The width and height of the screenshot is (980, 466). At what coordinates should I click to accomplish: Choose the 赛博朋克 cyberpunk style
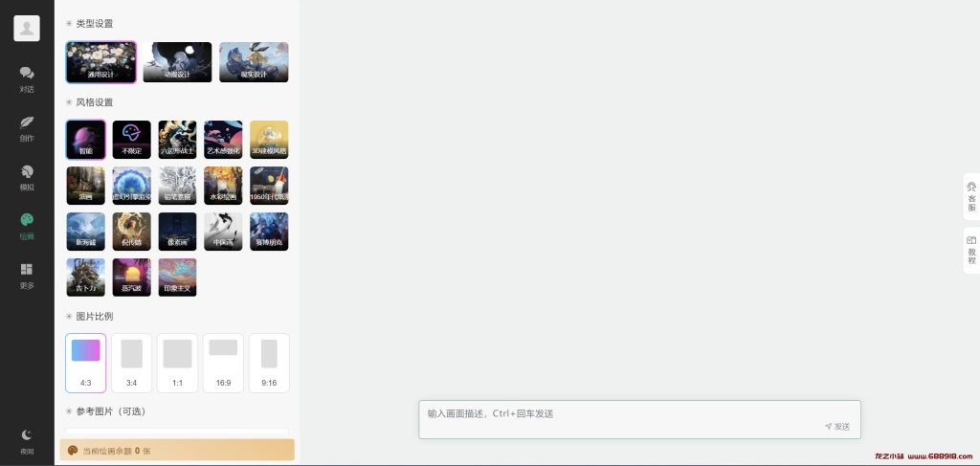269,232
